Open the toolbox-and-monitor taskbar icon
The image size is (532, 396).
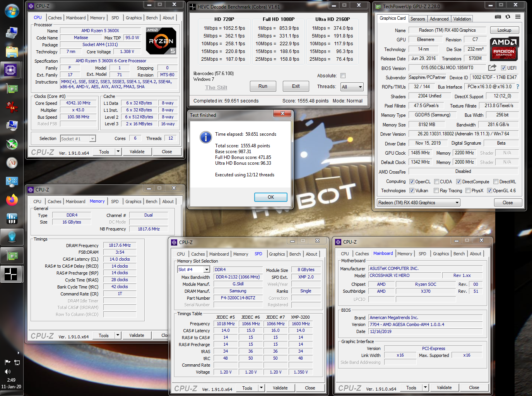point(12,33)
